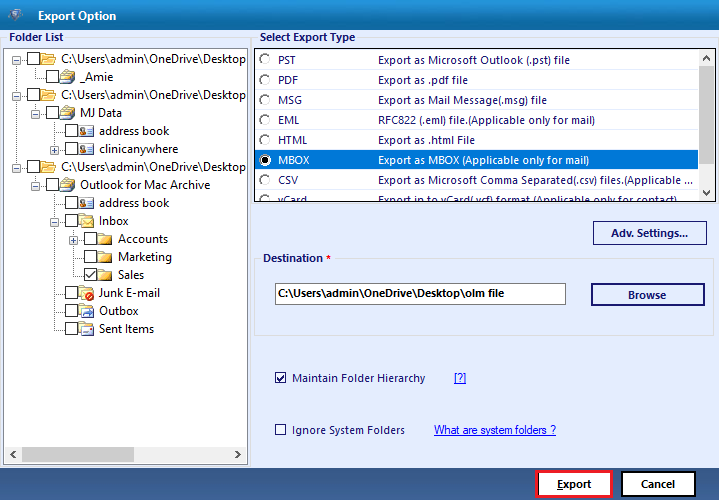Viewport: 719px width, 500px height.
Task: Select the MSG export radio button
Action: point(265,100)
